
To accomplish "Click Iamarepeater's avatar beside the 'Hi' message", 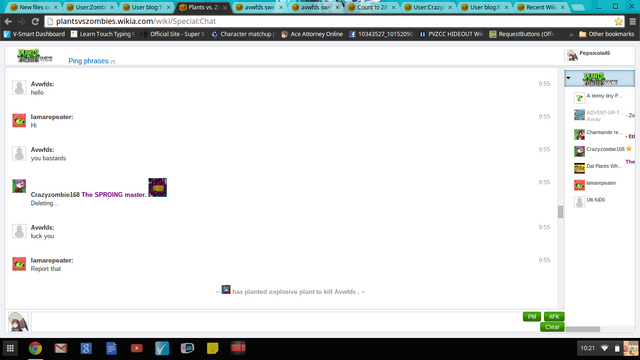I will point(19,120).
